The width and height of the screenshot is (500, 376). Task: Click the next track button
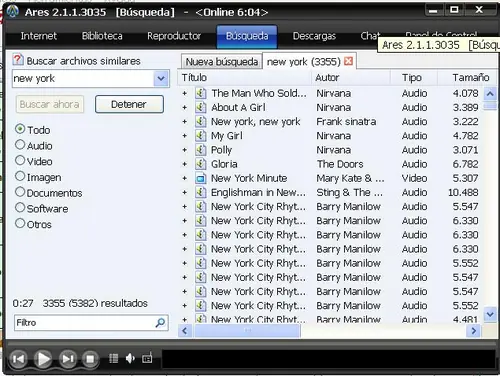pos(68,359)
